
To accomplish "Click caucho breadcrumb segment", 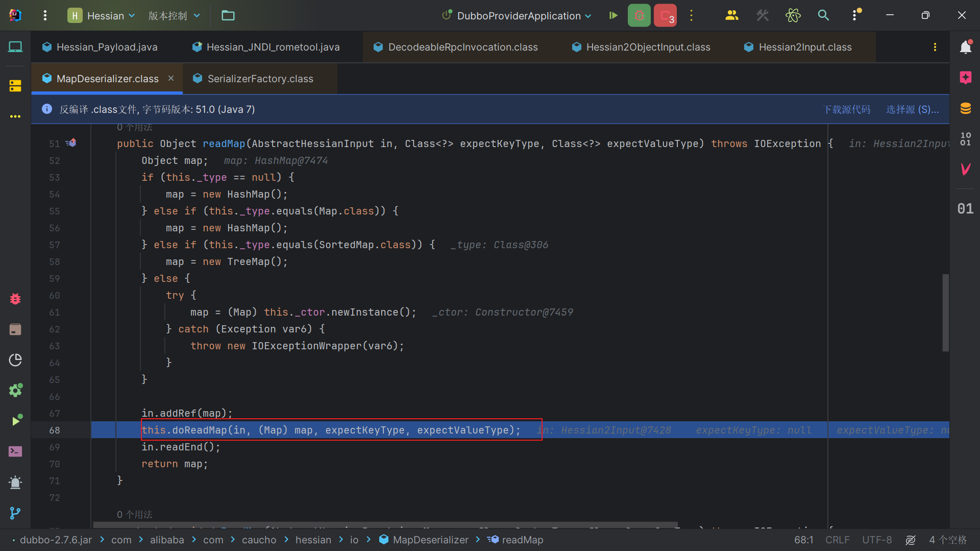I will pos(259,540).
